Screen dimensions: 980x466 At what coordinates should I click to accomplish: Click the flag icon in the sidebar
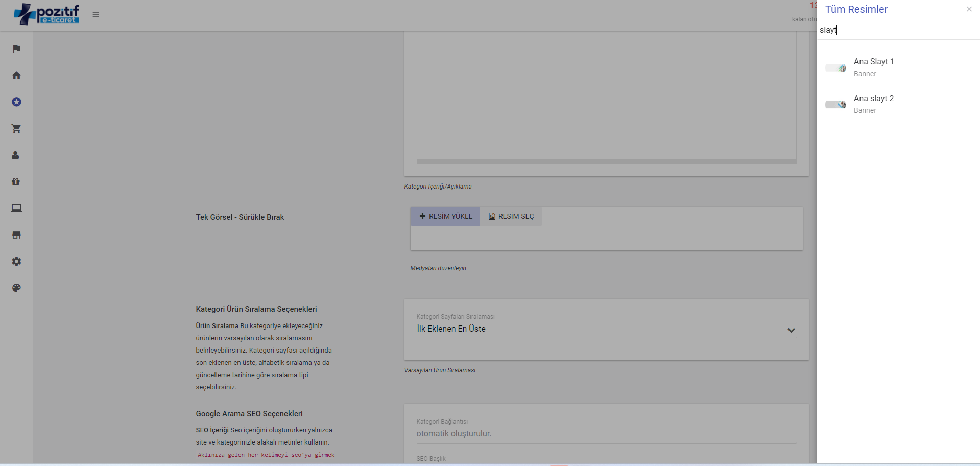tap(16, 49)
